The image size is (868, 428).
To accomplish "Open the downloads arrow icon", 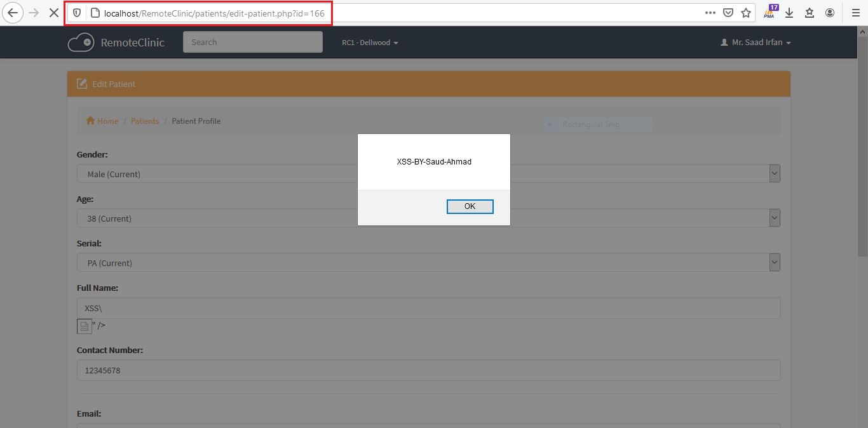I will (789, 13).
